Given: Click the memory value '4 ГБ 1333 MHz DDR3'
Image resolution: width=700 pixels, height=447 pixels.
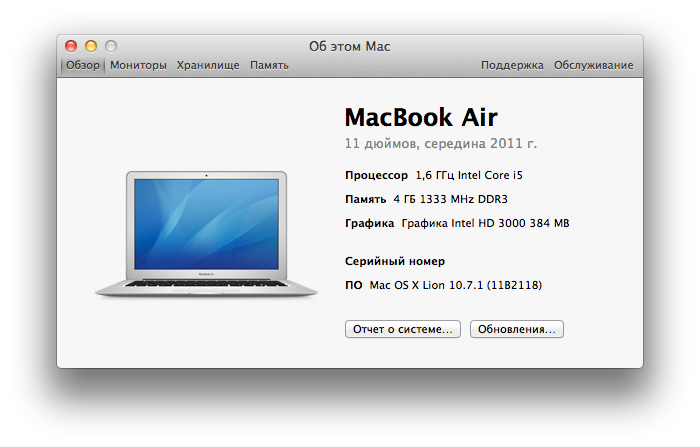Looking at the screenshot, I should (450, 199).
